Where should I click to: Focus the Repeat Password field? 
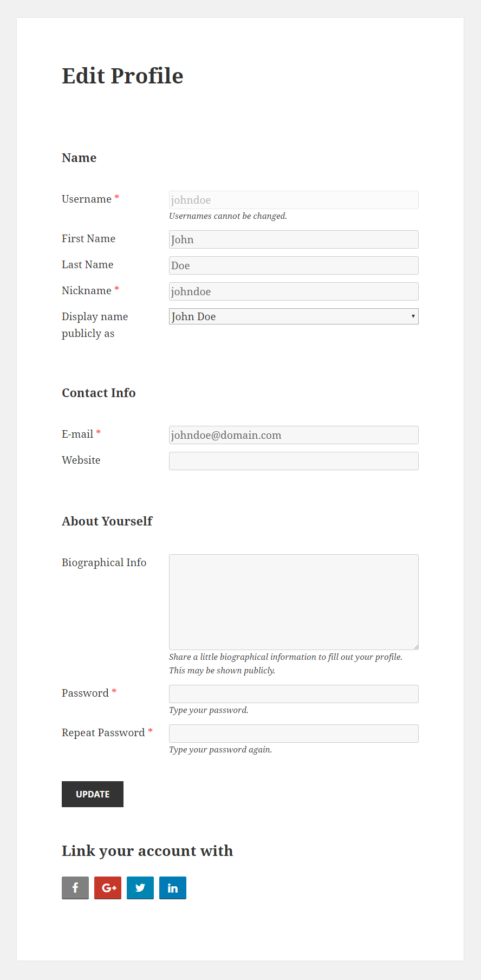[294, 734]
